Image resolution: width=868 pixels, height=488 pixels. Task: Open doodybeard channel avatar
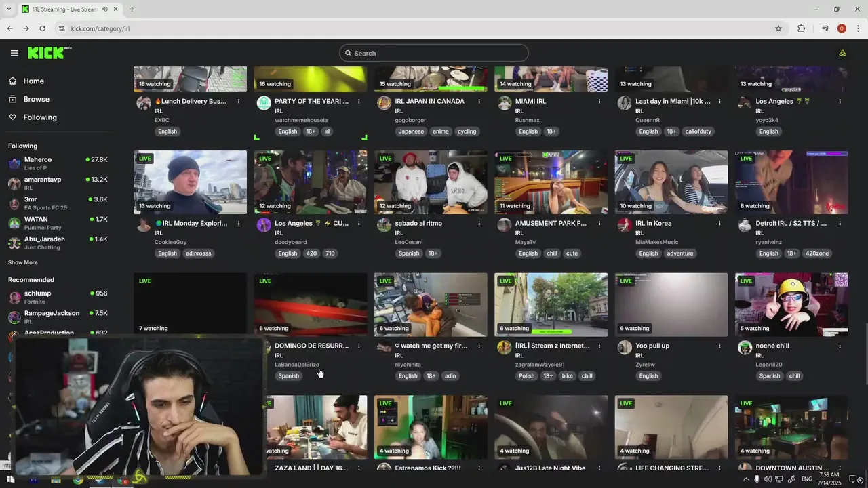[x=264, y=226]
